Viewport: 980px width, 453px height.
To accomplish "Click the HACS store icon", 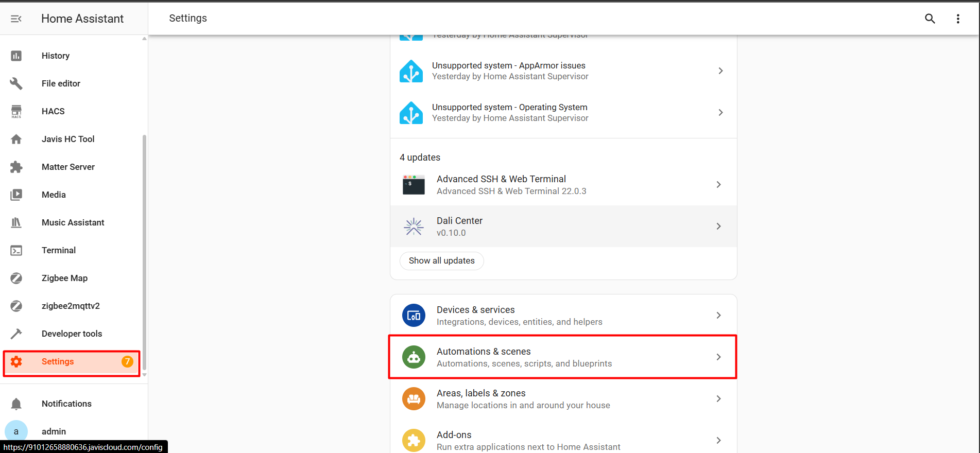I will point(16,111).
